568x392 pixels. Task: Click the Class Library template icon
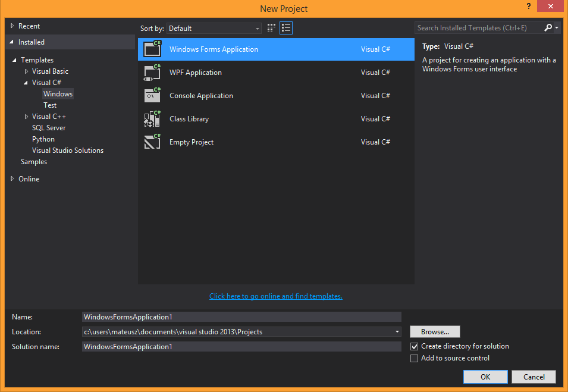point(152,119)
